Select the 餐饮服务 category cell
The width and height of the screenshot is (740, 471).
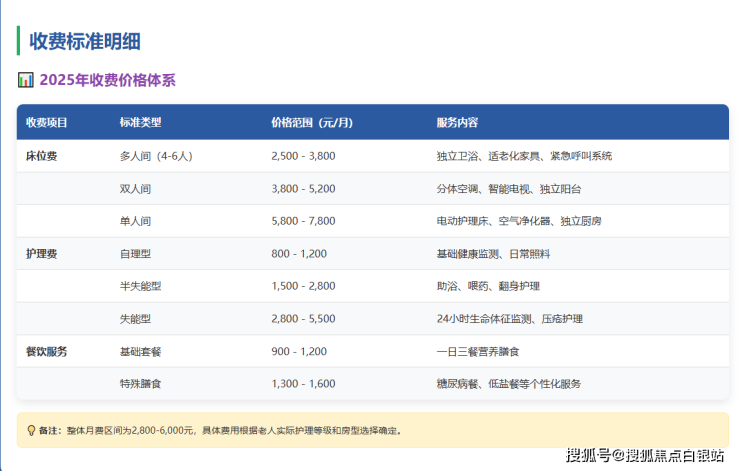[46, 351]
